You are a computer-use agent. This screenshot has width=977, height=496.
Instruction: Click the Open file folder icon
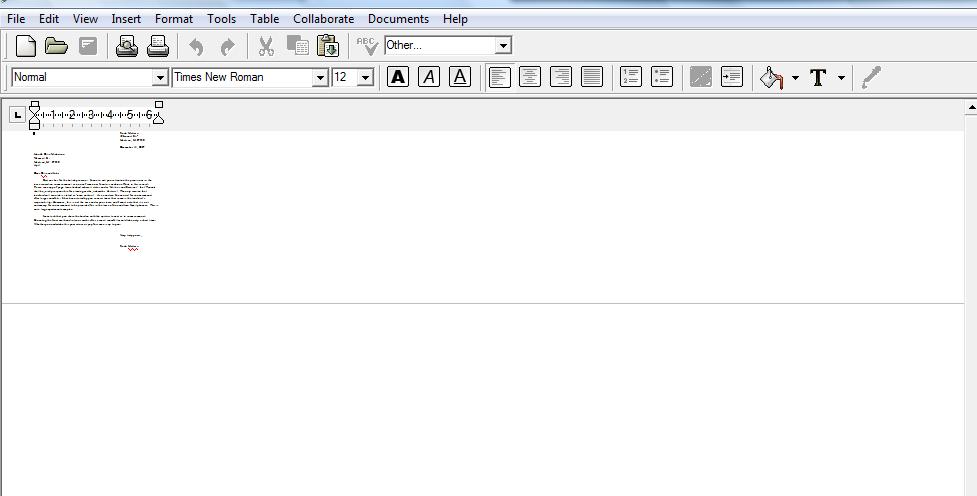coord(56,45)
